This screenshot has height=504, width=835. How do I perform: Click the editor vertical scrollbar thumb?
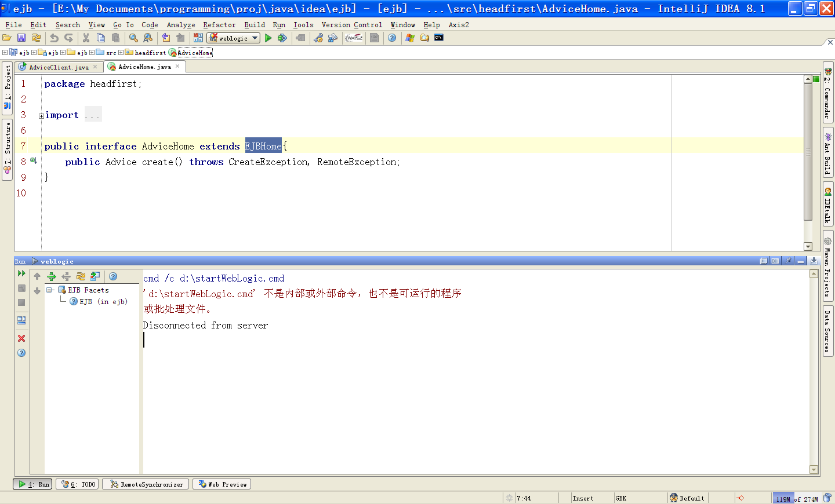pos(808,152)
